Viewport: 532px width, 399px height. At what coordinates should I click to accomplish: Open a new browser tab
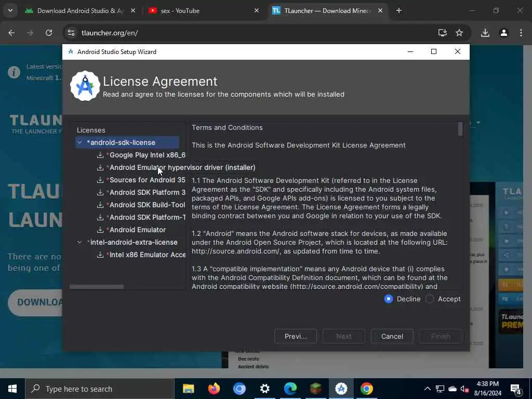click(398, 11)
